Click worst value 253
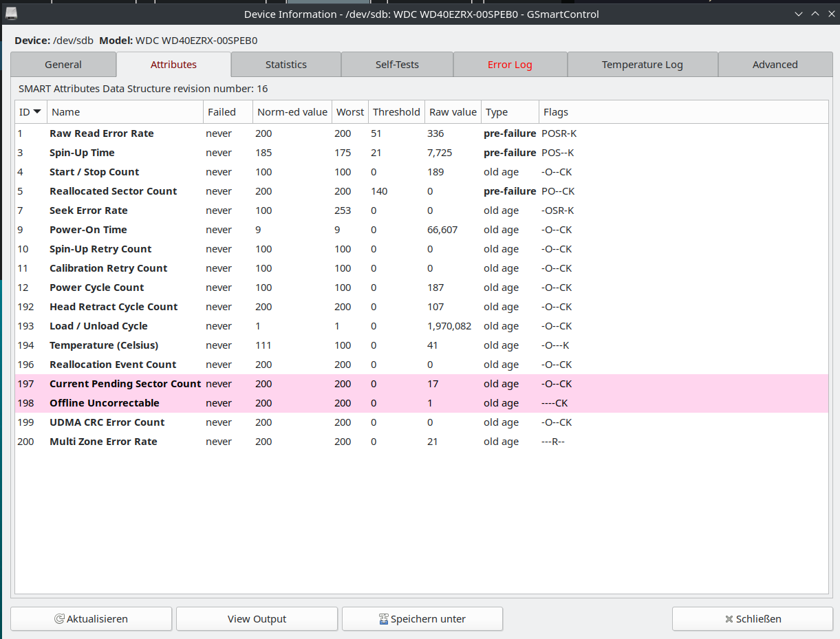The height and width of the screenshot is (639, 840). pyautogui.click(x=343, y=210)
